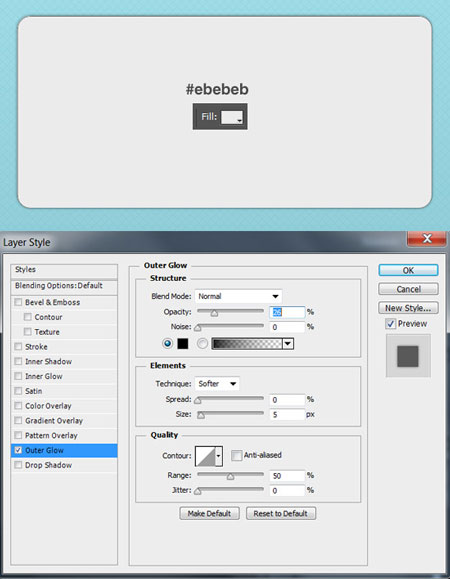Check the Bevel & Emboss checkbox
Image resolution: width=450 pixels, height=579 pixels.
[18, 302]
